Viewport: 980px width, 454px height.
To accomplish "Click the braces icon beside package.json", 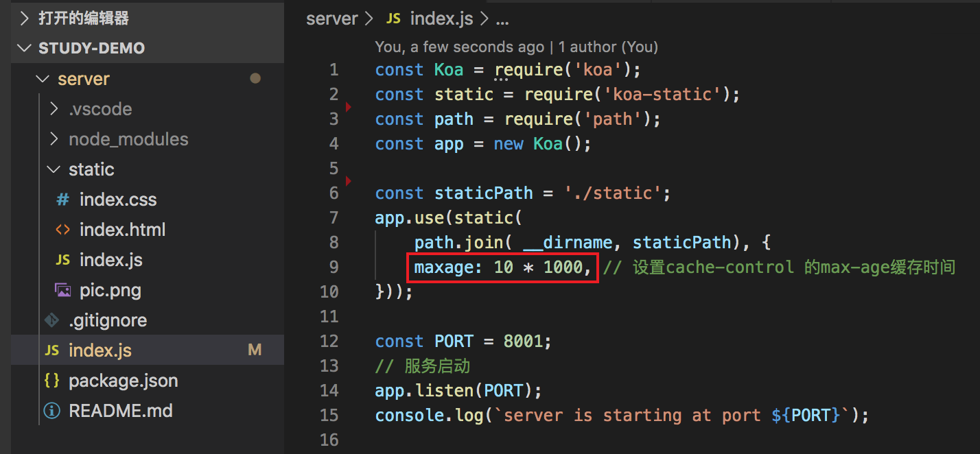I will (x=51, y=381).
